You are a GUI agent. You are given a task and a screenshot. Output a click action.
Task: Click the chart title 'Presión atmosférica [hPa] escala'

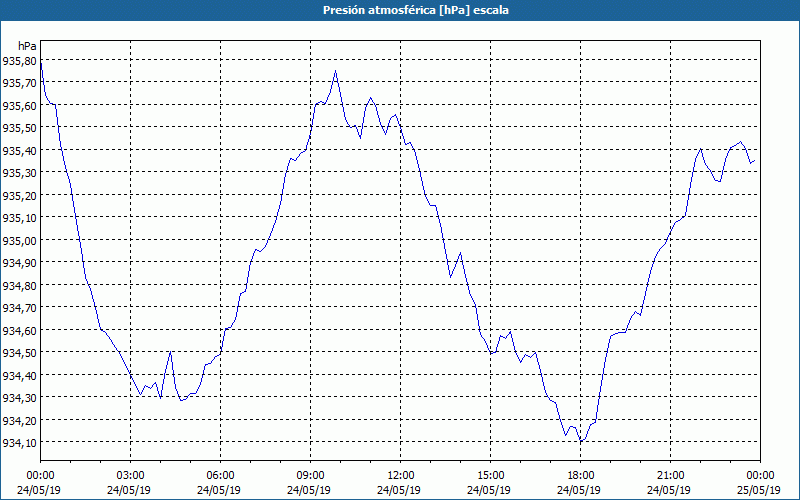416,10
